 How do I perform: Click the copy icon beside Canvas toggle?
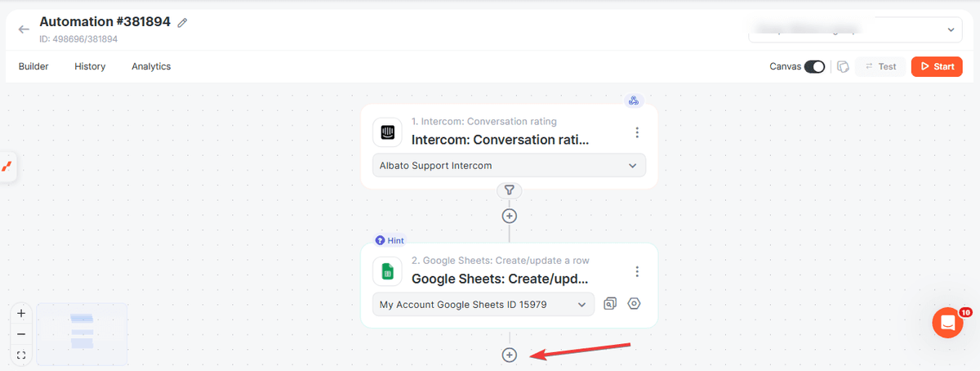pyautogui.click(x=844, y=67)
